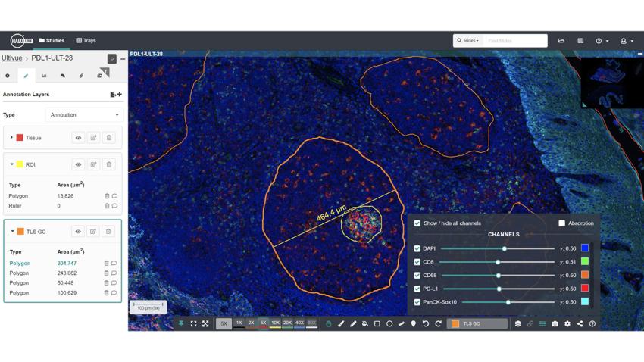This screenshot has width=644, height=362.
Task: Expand the Tissue annotation layer
Action: pyautogui.click(x=11, y=138)
